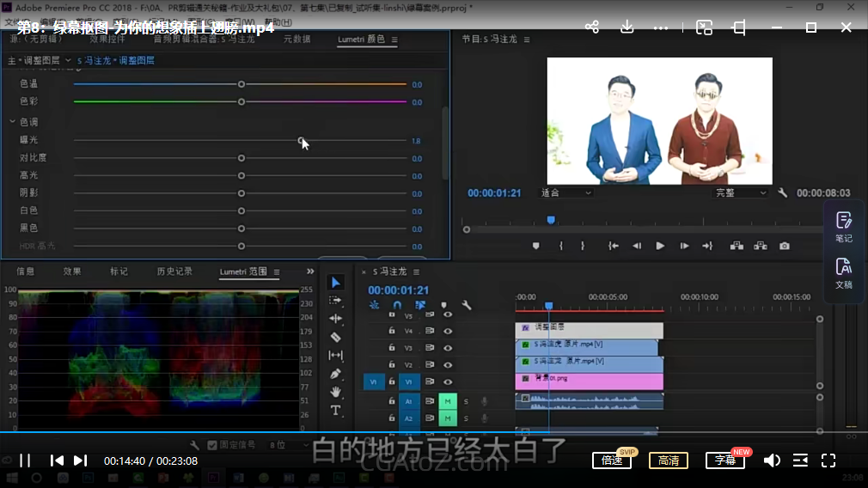Open the 文稿 AI transcript panel

[x=843, y=272]
